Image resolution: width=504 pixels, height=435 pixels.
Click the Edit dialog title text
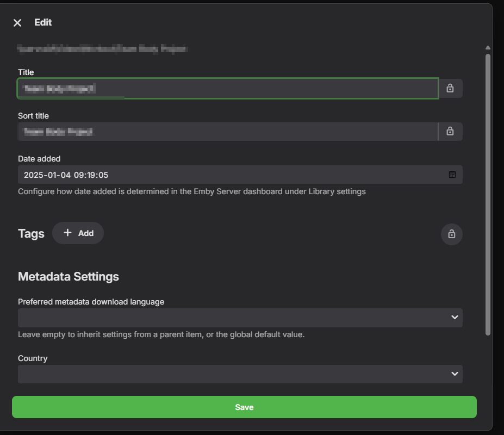(43, 22)
